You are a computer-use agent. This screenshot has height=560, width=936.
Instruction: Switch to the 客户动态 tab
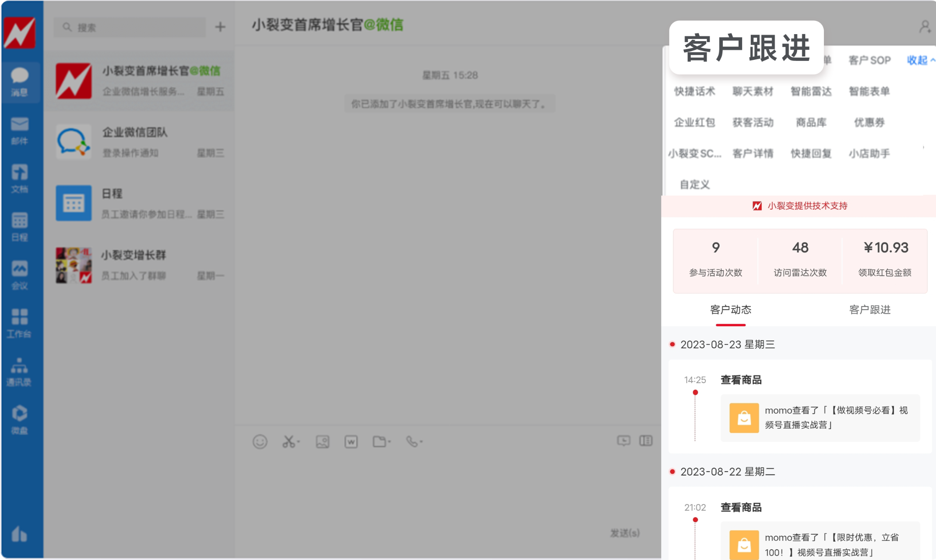[730, 310]
